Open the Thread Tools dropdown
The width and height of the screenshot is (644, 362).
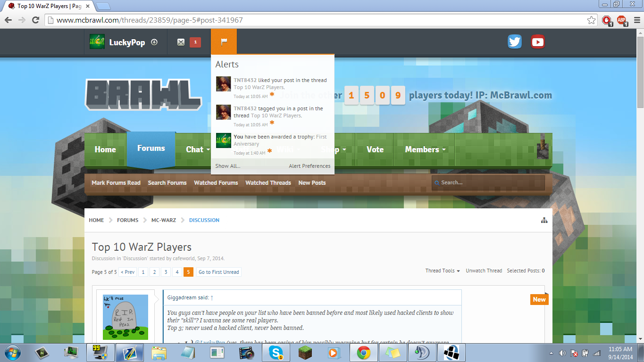pos(443,271)
